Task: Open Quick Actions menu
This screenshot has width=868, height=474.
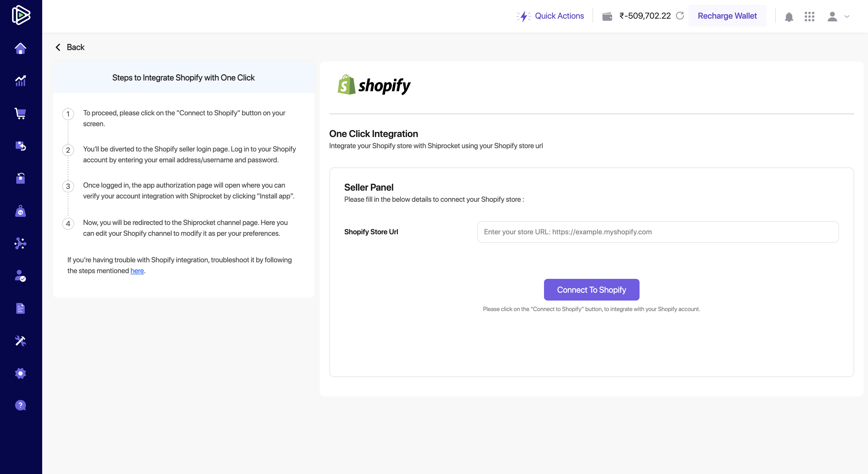Action: coord(550,16)
